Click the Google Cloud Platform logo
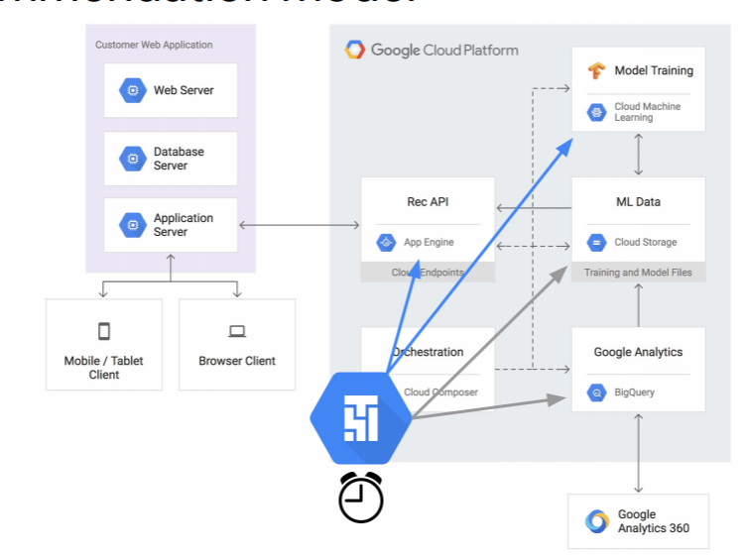The width and height of the screenshot is (747, 560). (355, 50)
